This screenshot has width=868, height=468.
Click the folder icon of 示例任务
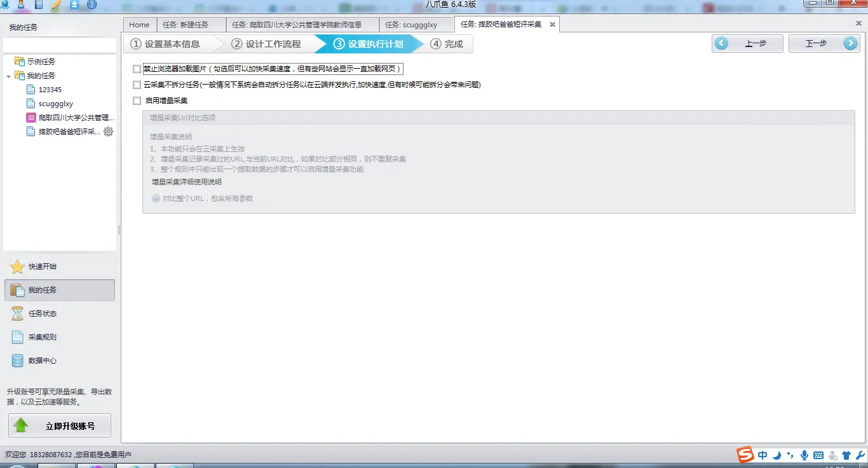[19, 62]
